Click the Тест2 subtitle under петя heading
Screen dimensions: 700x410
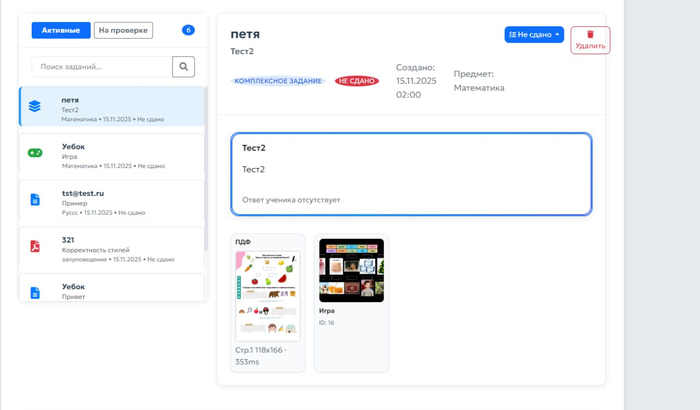(x=242, y=51)
